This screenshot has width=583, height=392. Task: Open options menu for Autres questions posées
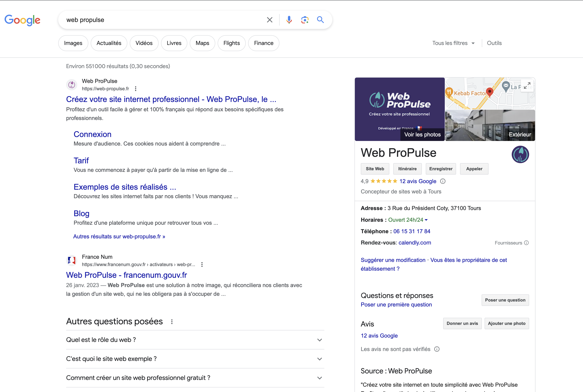172,322
